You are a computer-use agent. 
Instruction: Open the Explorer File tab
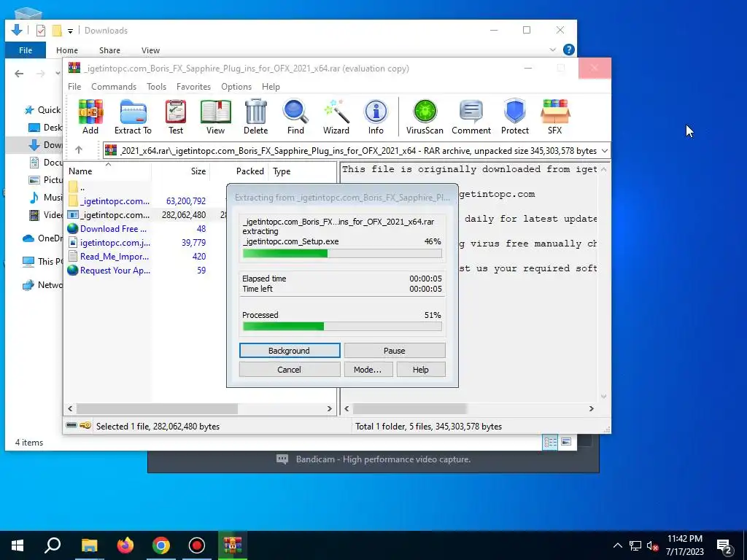point(26,50)
